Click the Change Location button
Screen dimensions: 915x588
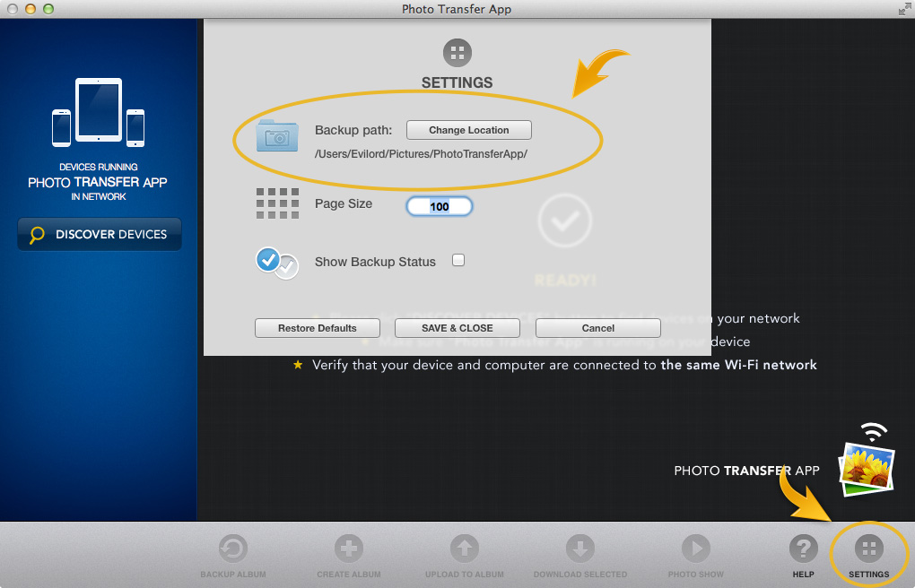468,130
